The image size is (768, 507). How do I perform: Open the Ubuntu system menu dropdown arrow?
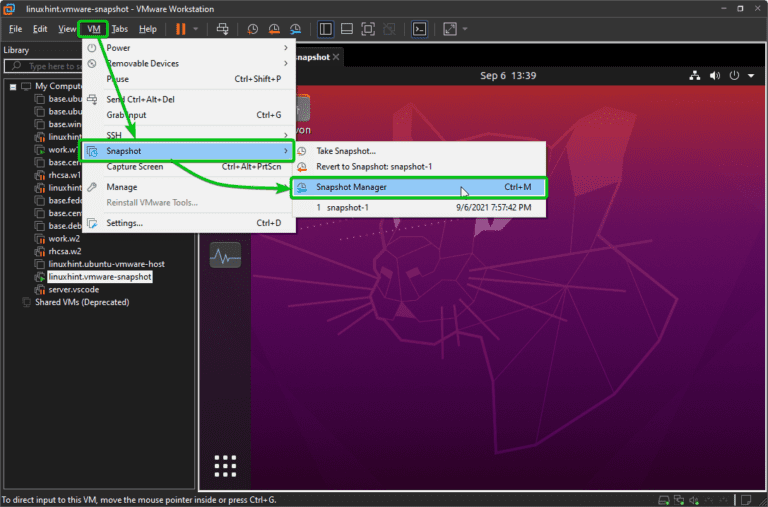(x=751, y=76)
